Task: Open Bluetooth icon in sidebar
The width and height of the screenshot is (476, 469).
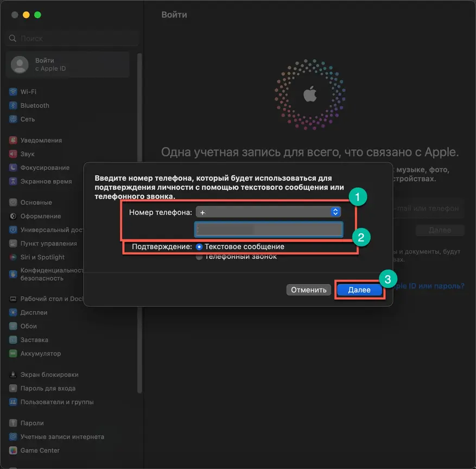Action: point(13,105)
